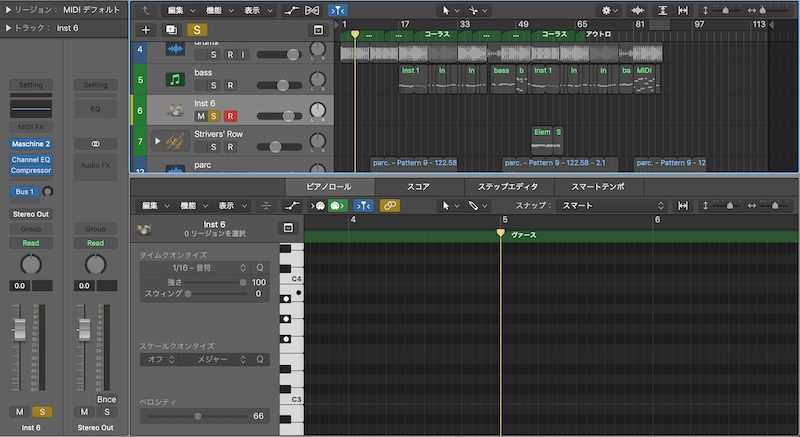Open the secondary scissors tool menu in tracks area

coord(478,10)
